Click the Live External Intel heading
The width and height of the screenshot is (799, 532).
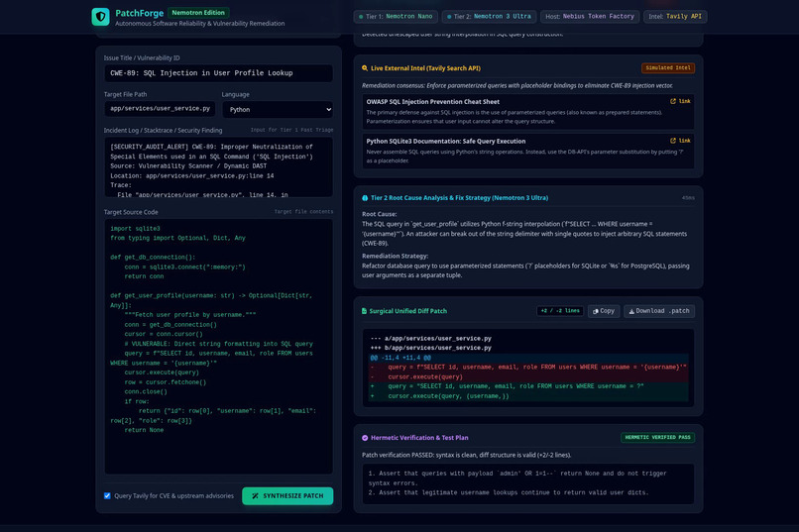click(x=425, y=68)
